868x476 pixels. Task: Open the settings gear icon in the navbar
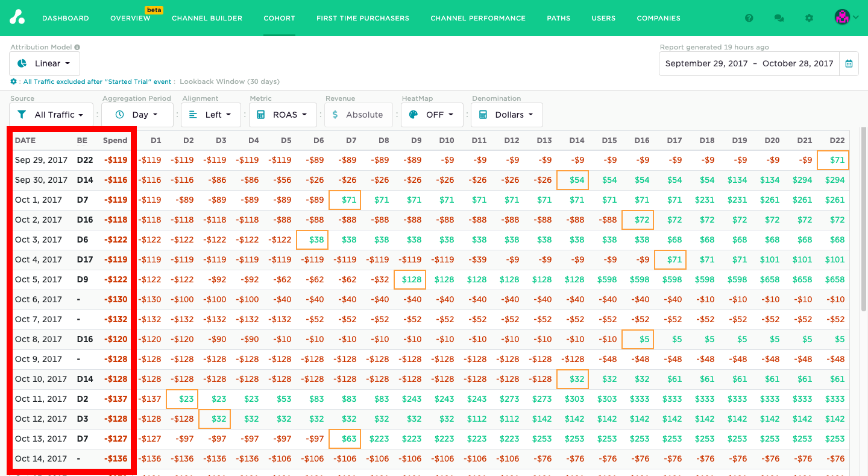point(810,18)
